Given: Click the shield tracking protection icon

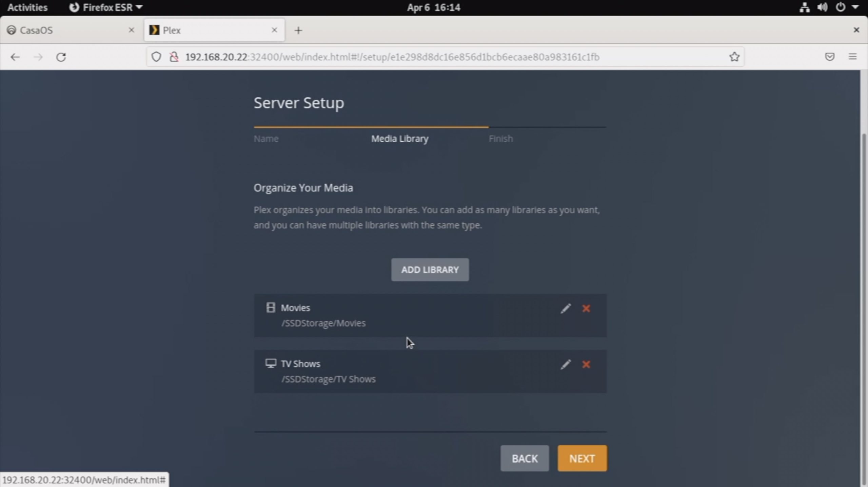Looking at the screenshot, I should coord(156,57).
